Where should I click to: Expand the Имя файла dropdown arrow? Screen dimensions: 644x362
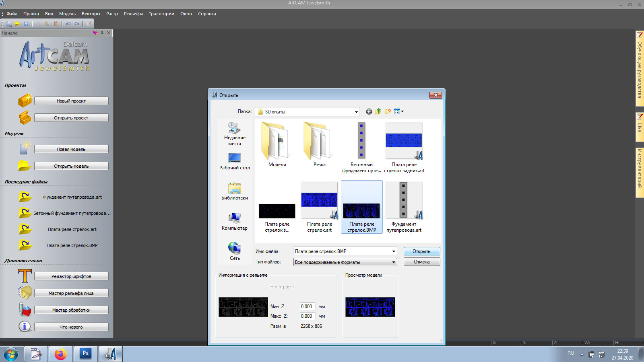[x=394, y=251]
